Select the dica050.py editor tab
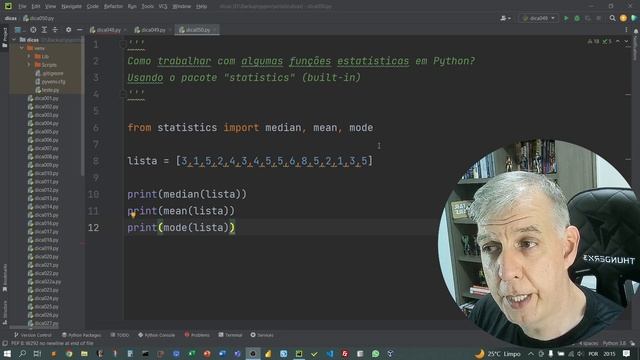 (x=198, y=30)
